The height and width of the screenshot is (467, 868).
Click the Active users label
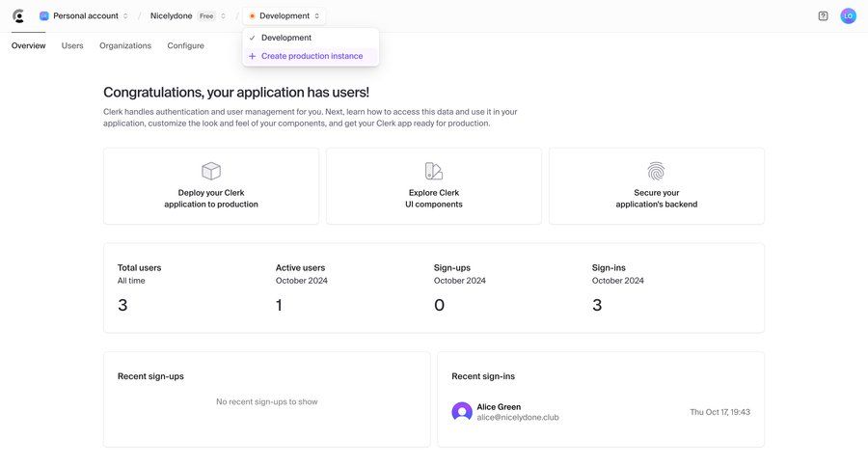pyautogui.click(x=300, y=267)
